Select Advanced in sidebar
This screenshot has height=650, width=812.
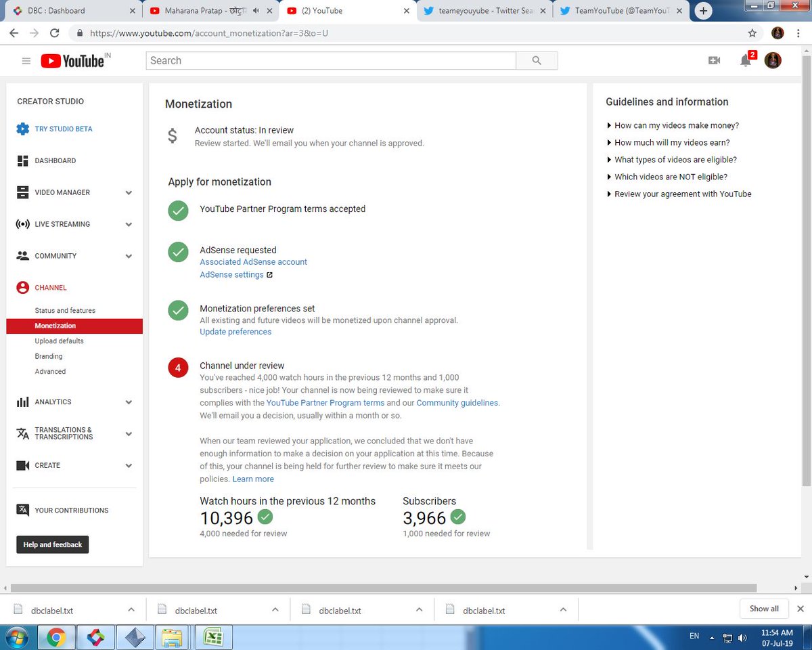click(x=50, y=371)
